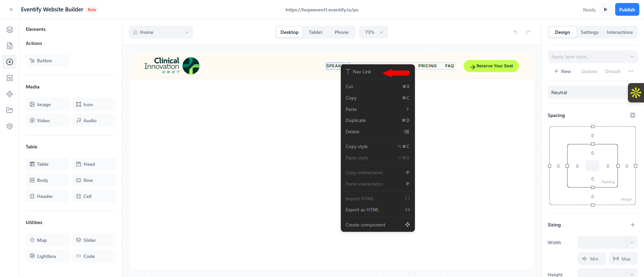Expand the Paste submenu
This screenshot has height=277, width=644.
(378, 109)
